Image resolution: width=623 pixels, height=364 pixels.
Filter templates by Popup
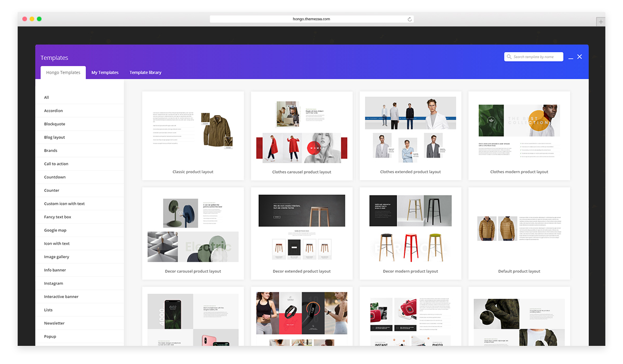click(x=79, y=337)
